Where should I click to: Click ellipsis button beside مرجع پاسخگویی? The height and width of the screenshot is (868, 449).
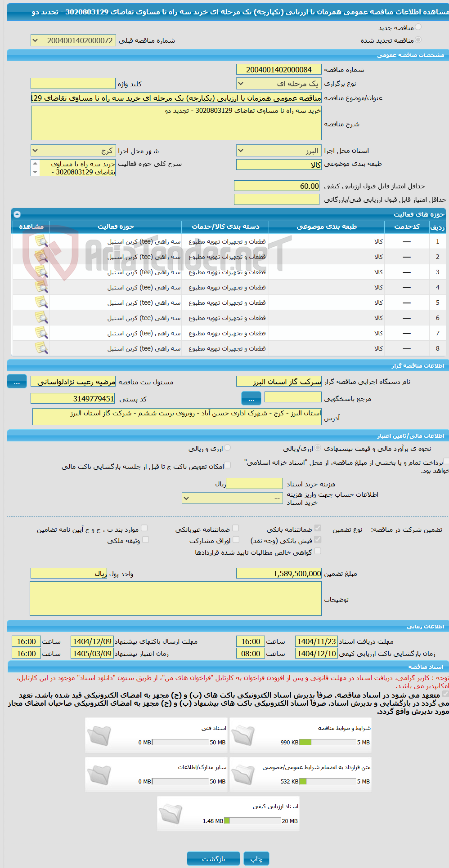(x=251, y=398)
